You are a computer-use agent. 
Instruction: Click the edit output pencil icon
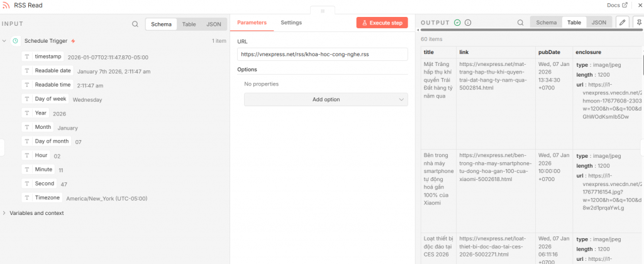[x=622, y=23]
